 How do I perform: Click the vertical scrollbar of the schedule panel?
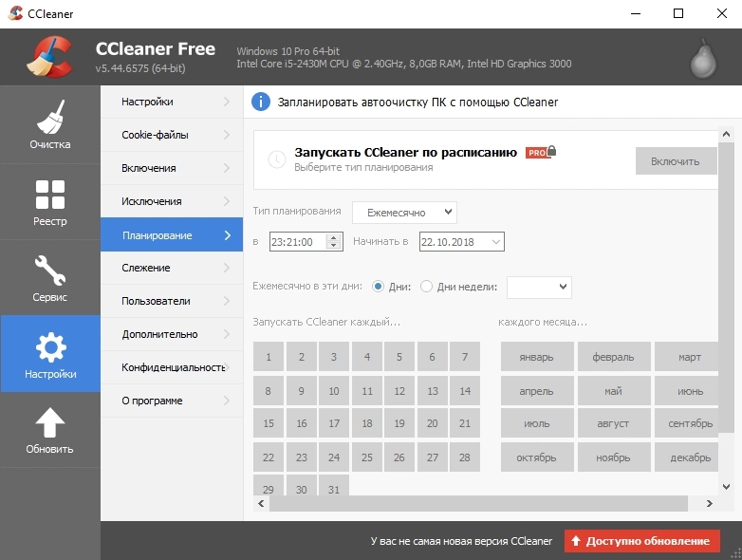click(726, 313)
